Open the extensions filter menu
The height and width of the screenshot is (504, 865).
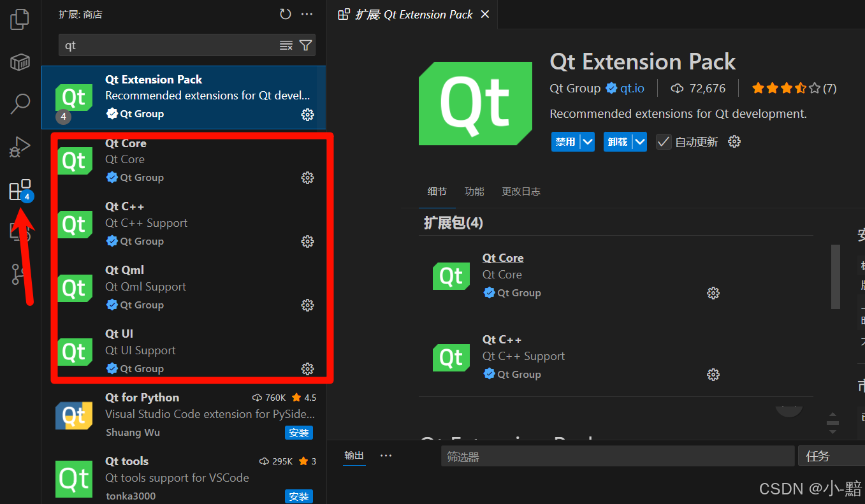point(306,45)
